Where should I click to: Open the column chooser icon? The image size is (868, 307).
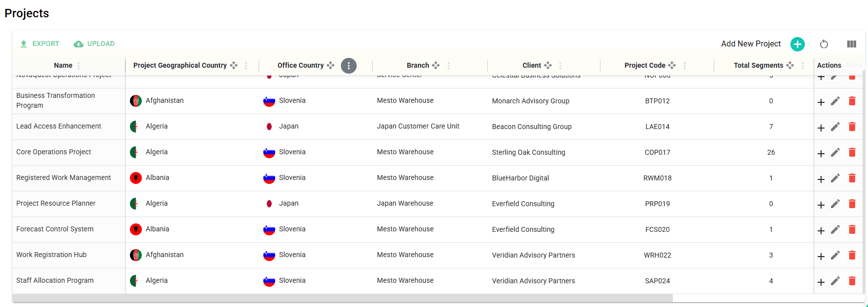852,44
